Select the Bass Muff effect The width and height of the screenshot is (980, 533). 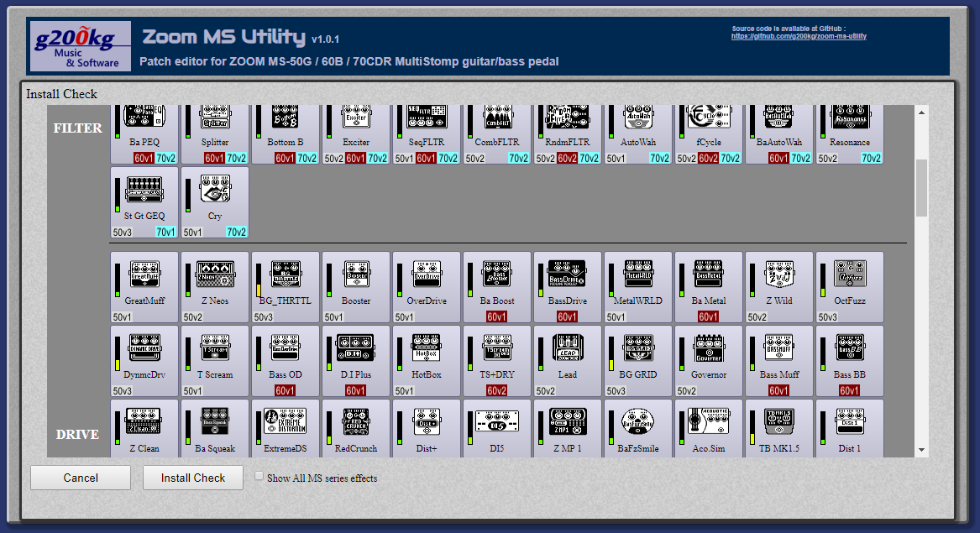click(x=780, y=361)
